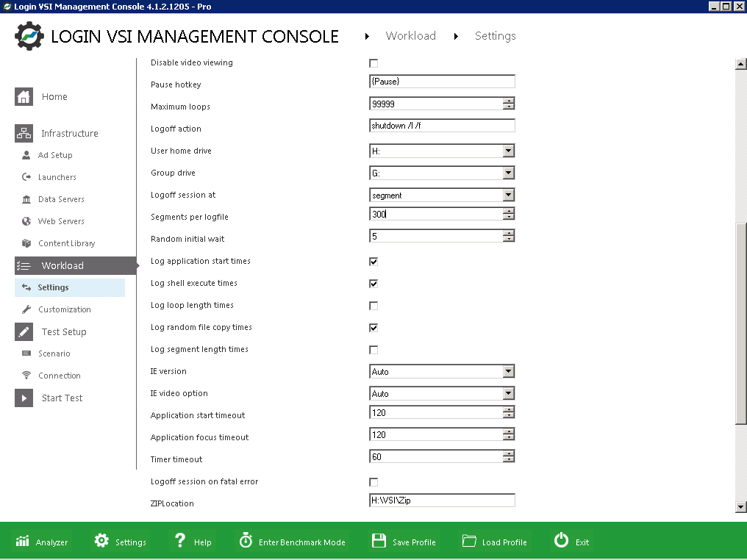The image size is (747, 560).
Task: Click the Connection wifi icon
Action: [x=26, y=376]
